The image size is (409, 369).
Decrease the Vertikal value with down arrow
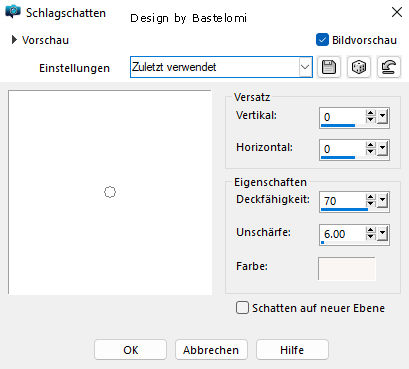point(370,120)
